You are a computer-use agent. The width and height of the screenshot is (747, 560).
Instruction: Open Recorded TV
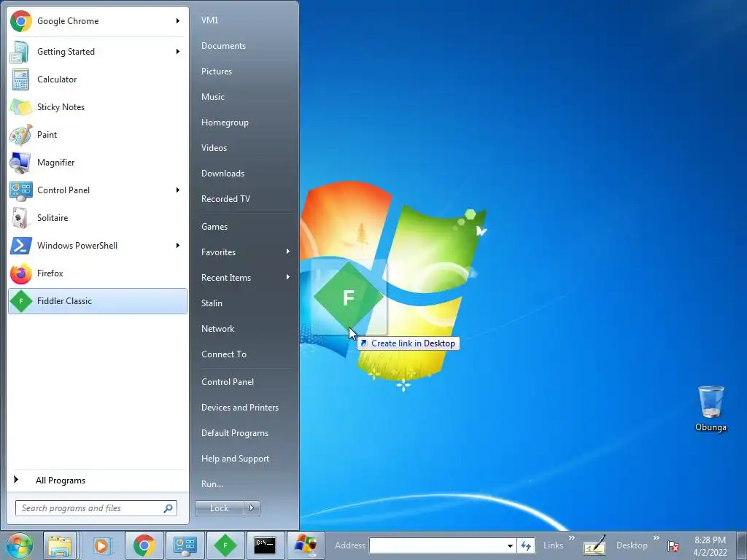coord(226,199)
